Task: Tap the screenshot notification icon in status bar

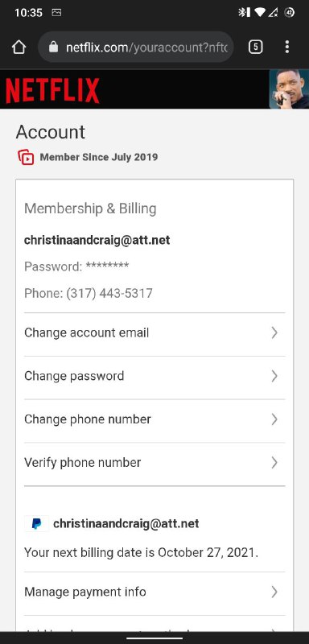Action: [x=56, y=13]
